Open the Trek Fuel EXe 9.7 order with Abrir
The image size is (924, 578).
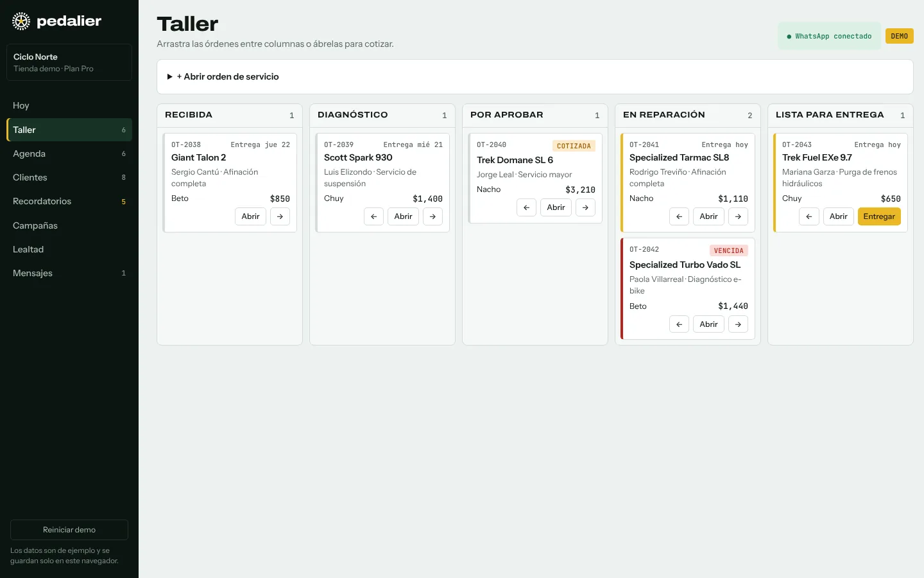tap(838, 216)
